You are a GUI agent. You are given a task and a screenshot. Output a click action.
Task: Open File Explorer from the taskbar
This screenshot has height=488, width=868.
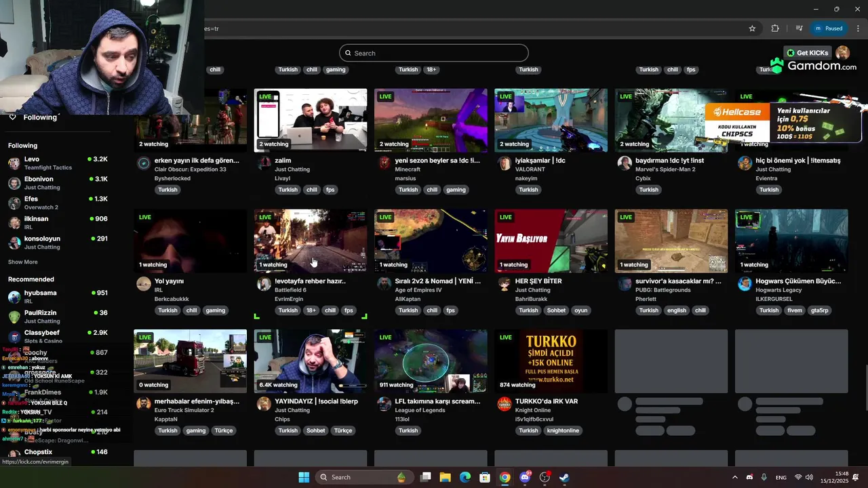pyautogui.click(x=445, y=477)
